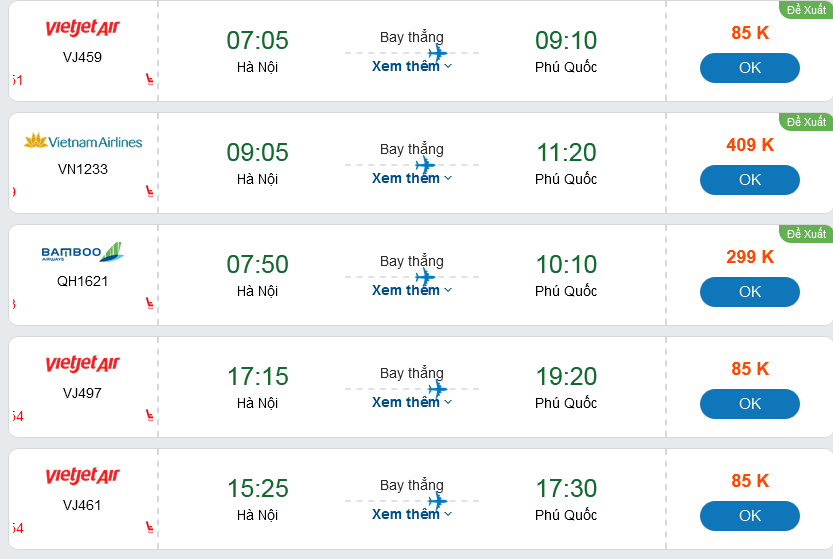Expand "Xem thêm" for flight VJ459
The width and height of the screenshot is (833, 559).
412,67
